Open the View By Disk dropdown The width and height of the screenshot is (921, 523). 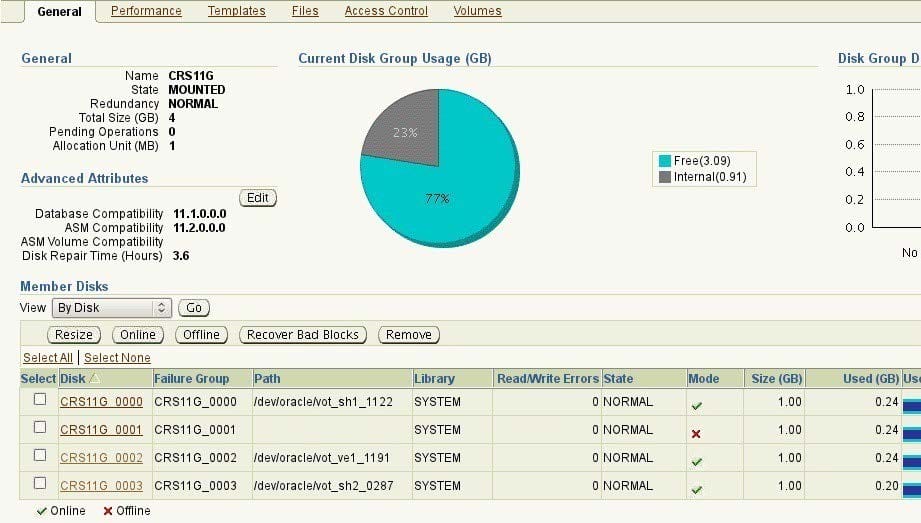(112, 308)
